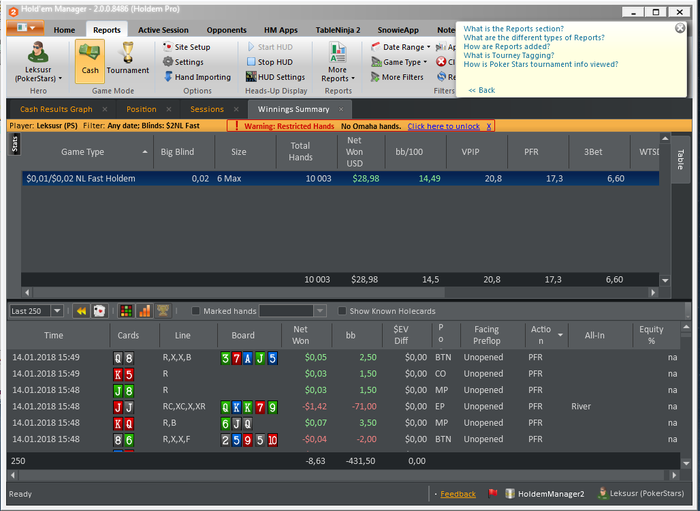Close the Sessions report tab
The width and height of the screenshot is (700, 511).
point(236,109)
